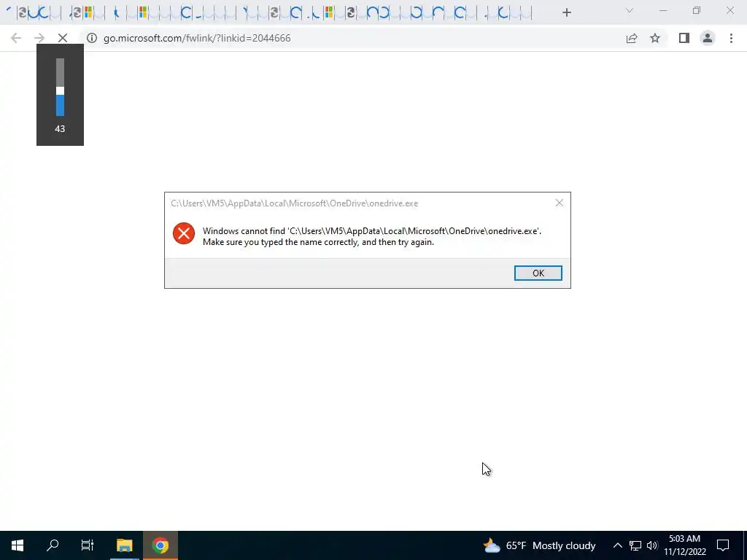747x560 pixels.
Task: Click the 'Windows cannot find' message text
Action: 371,236
